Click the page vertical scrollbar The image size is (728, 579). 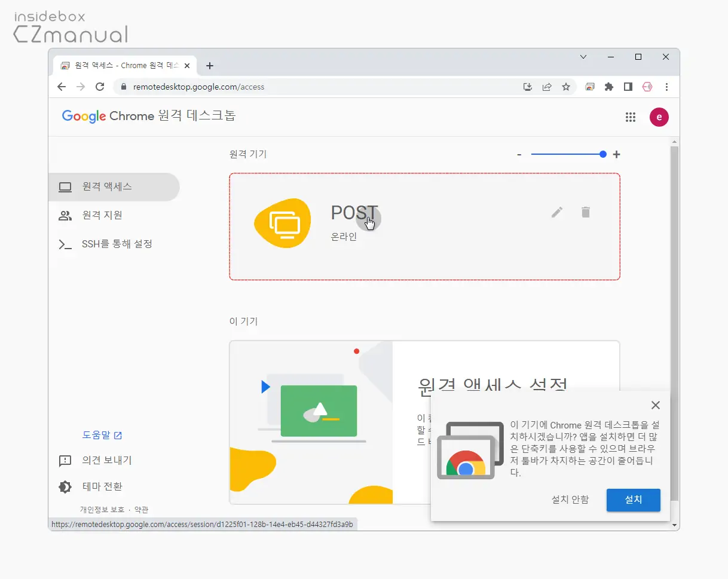(x=675, y=323)
